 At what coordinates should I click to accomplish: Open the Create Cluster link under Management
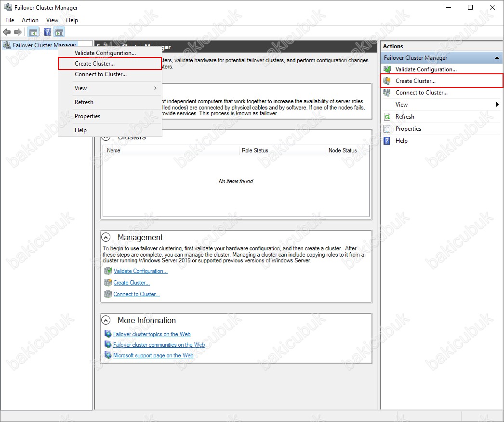tap(132, 283)
